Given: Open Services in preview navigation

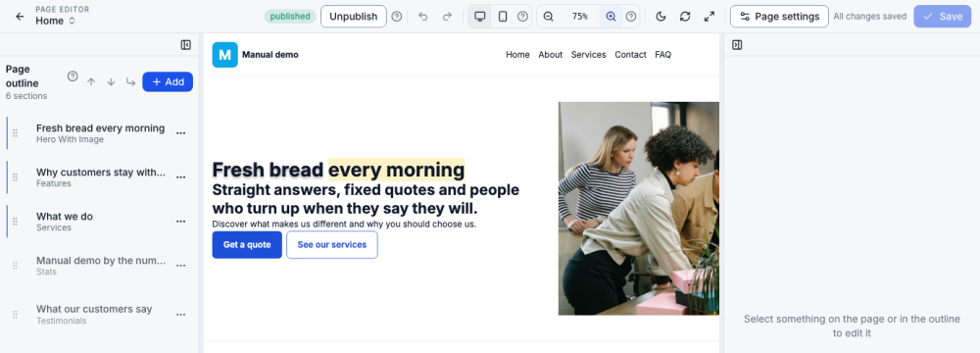Looking at the screenshot, I should 588,55.
